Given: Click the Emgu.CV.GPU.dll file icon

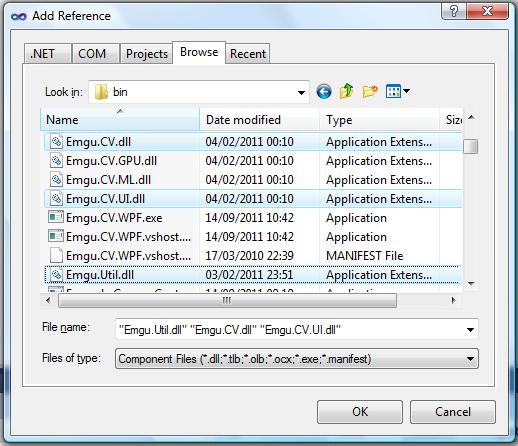Looking at the screenshot, I should point(56,161).
